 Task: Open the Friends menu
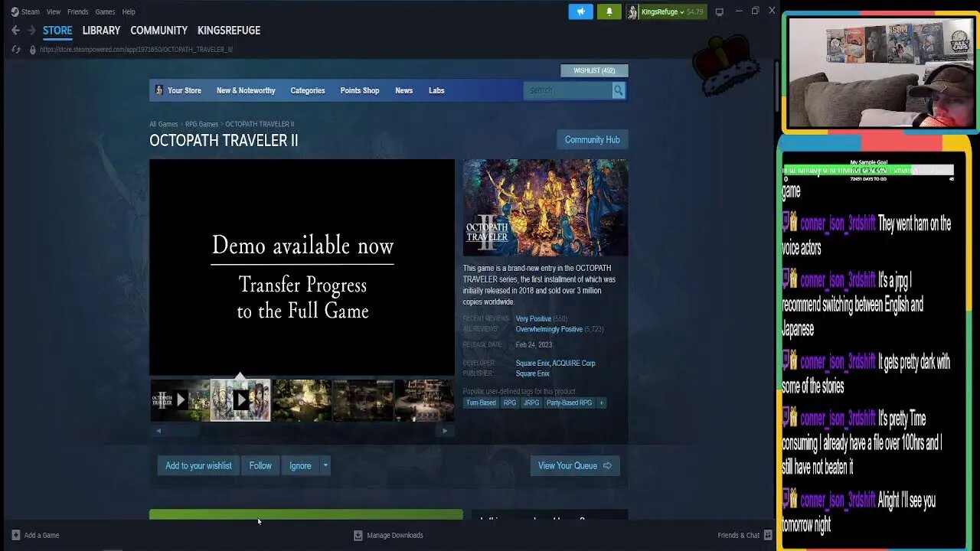coord(77,11)
